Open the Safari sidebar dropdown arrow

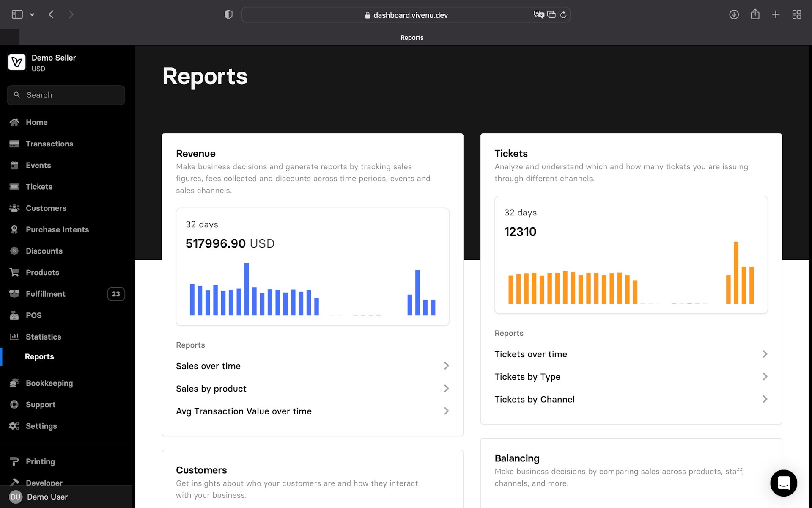coord(32,15)
